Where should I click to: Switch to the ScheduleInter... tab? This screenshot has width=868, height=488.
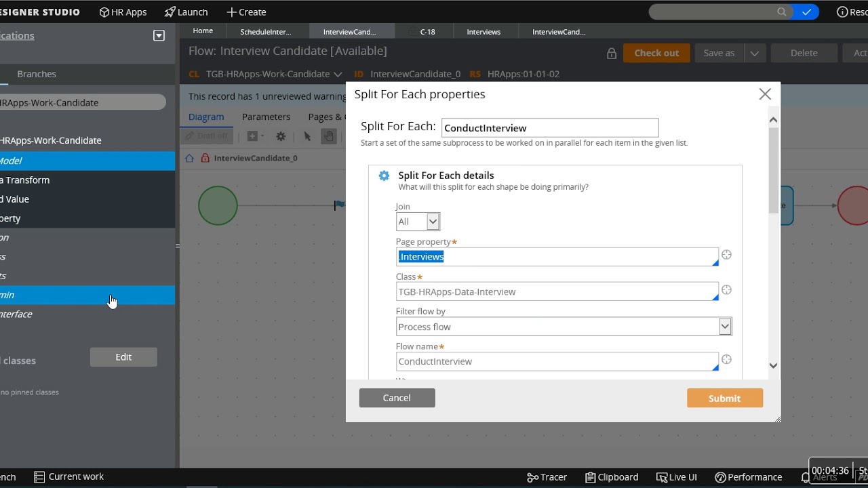tap(265, 32)
